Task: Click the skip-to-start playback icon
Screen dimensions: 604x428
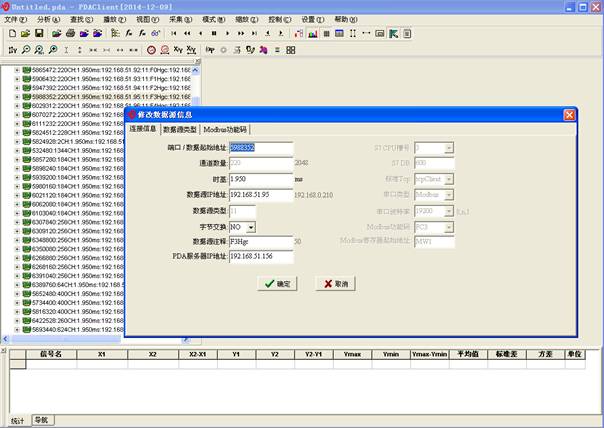Action: click(174, 33)
